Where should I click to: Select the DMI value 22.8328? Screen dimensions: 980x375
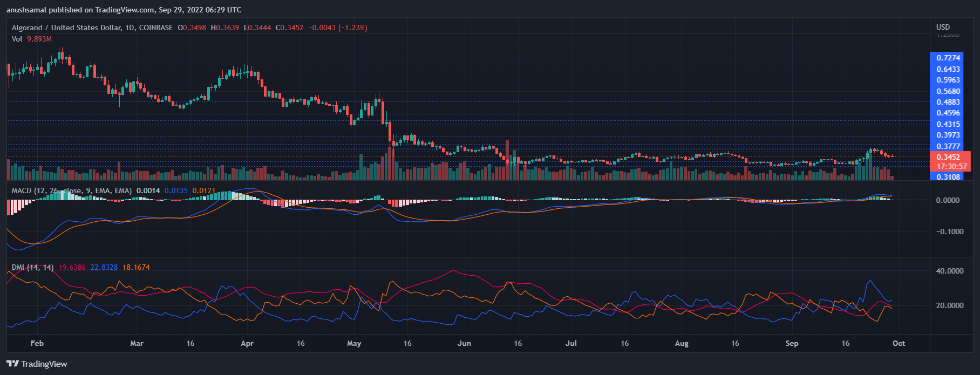click(x=104, y=267)
